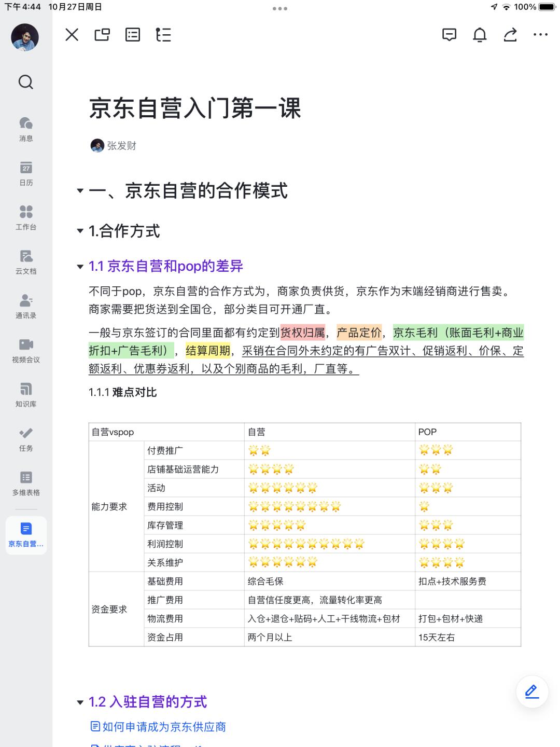Open 消息 messages in sidebar
This screenshot has width=560, height=747.
click(x=26, y=129)
